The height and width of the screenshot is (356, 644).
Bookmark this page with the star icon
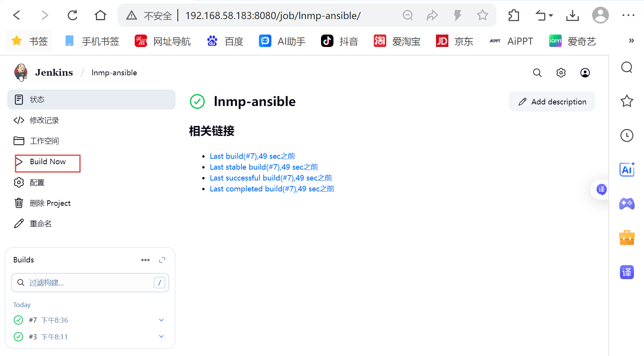click(483, 15)
